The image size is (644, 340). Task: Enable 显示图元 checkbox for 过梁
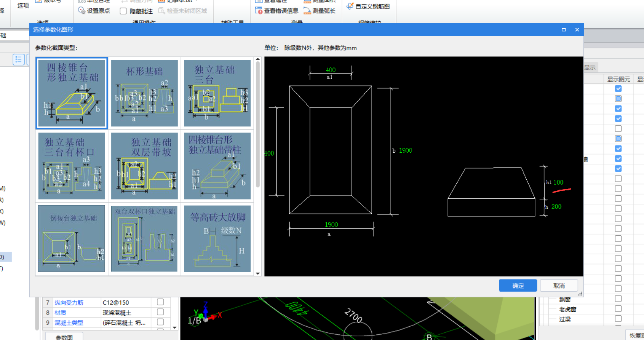(x=618, y=319)
